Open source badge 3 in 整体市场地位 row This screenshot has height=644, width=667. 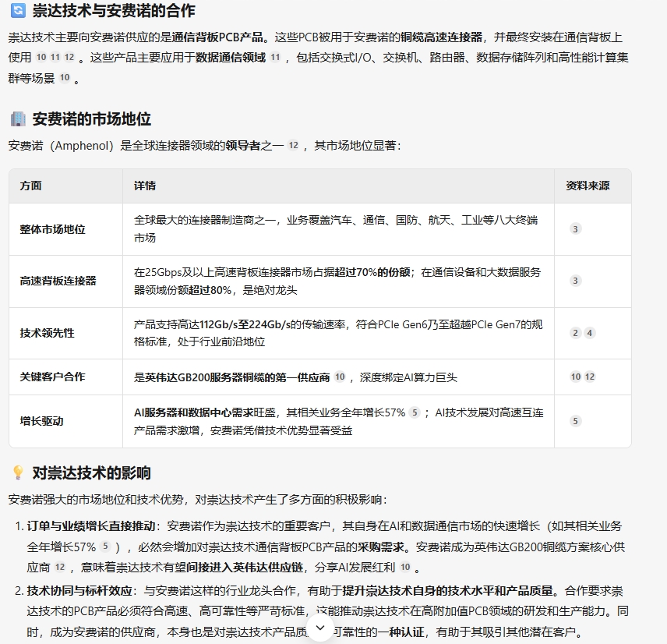pyautogui.click(x=575, y=229)
